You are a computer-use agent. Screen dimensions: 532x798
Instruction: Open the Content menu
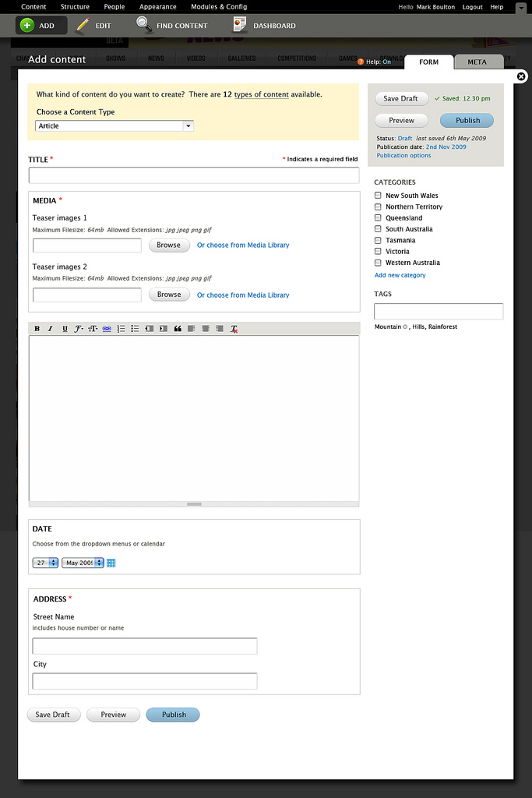pyautogui.click(x=33, y=6)
